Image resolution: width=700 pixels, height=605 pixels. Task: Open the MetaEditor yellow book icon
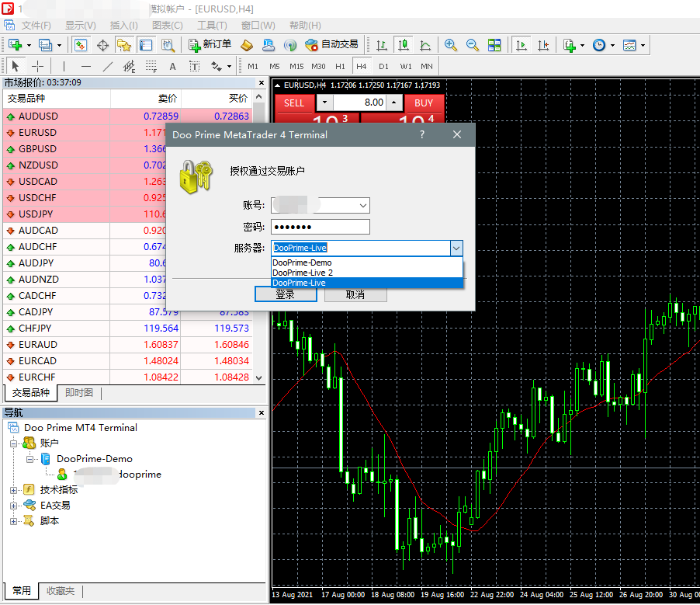tap(247, 45)
